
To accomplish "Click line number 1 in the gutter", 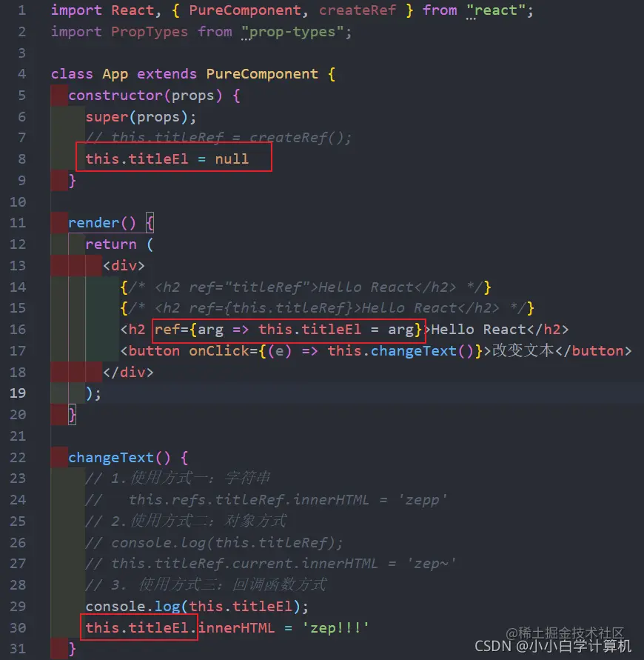I will coord(22,10).
